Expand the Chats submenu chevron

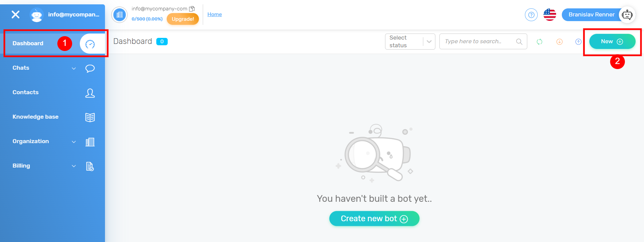(x=74, y=68)
